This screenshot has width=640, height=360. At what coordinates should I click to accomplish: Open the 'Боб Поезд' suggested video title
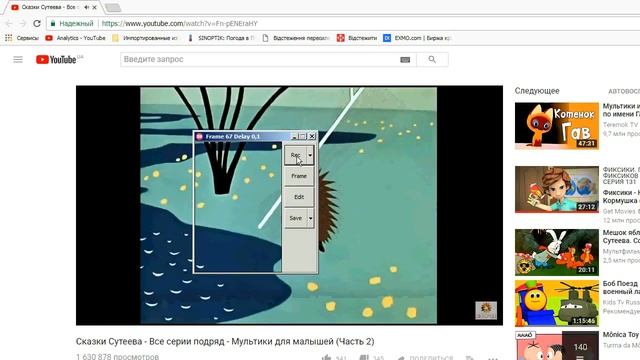621,287
